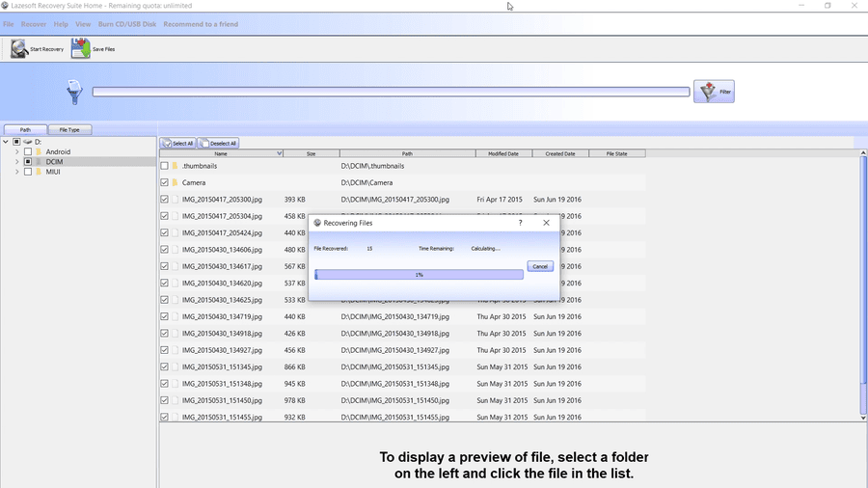This screenshot has height=488, width=868.
Task: Switch to the File Type tab
Action: (69, 129)
